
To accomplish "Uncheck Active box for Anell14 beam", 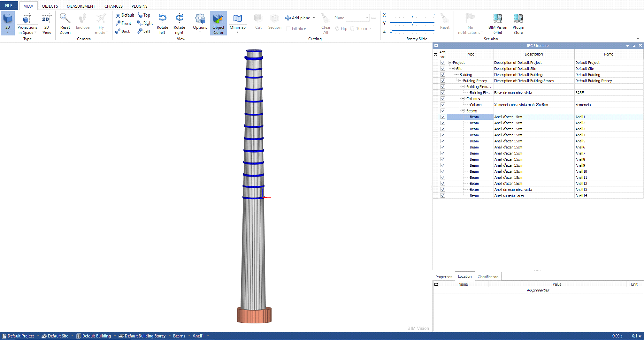I will [442, 195].
